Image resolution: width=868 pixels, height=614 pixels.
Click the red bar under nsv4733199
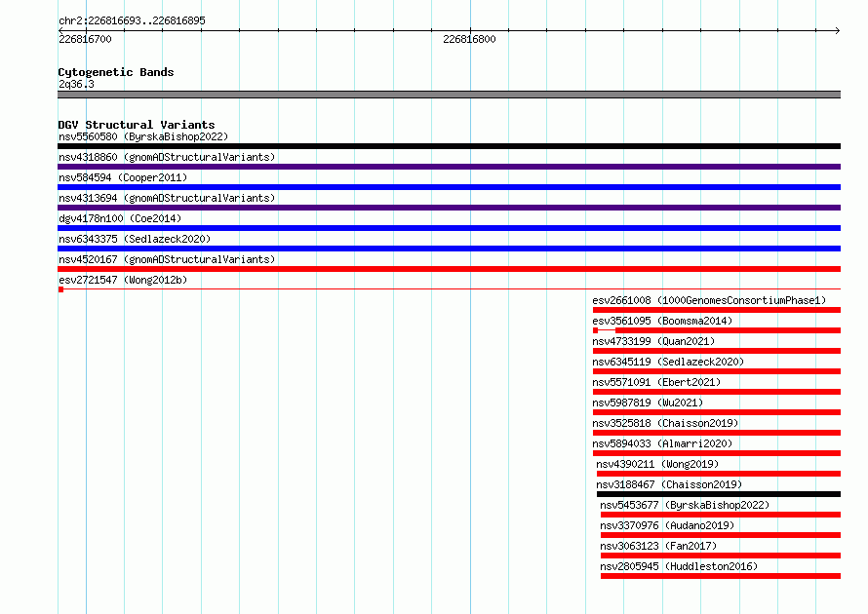tap(716, 351)
